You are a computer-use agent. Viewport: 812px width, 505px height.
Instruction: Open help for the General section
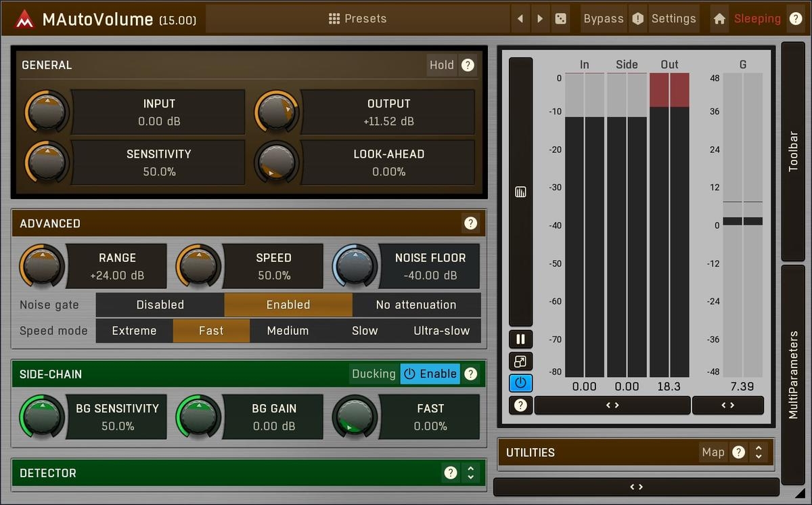tap(468, 65)
